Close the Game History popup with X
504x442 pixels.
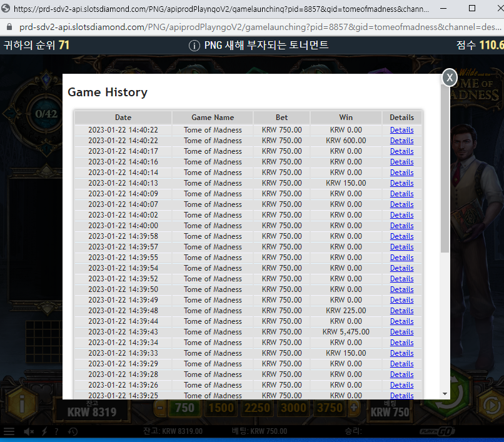coord(450,78)
